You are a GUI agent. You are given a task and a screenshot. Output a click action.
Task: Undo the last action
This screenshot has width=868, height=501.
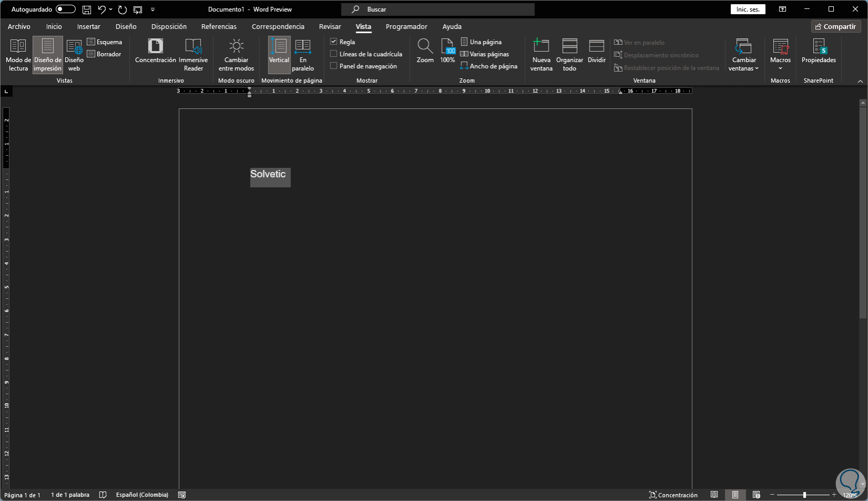tap(102, 9)
